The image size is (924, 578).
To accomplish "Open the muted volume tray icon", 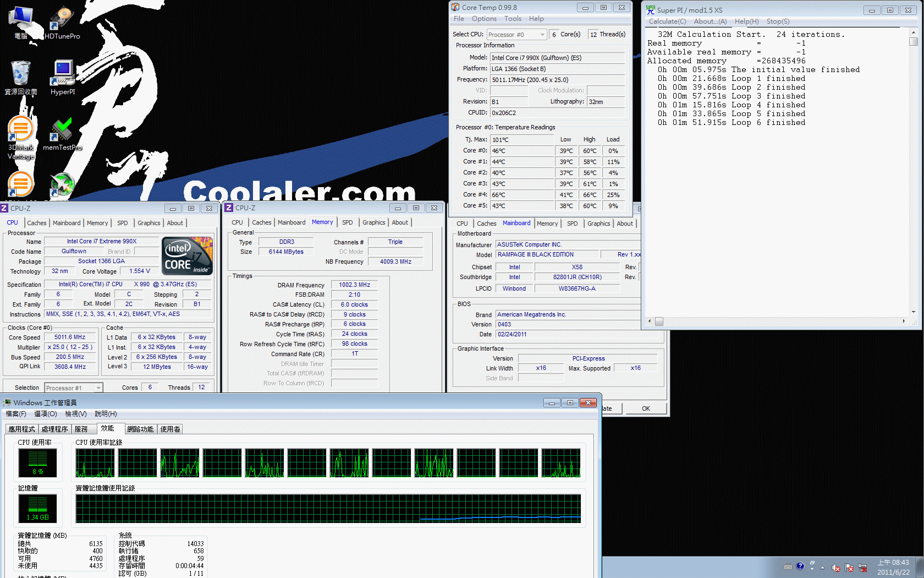I will 836,568.
